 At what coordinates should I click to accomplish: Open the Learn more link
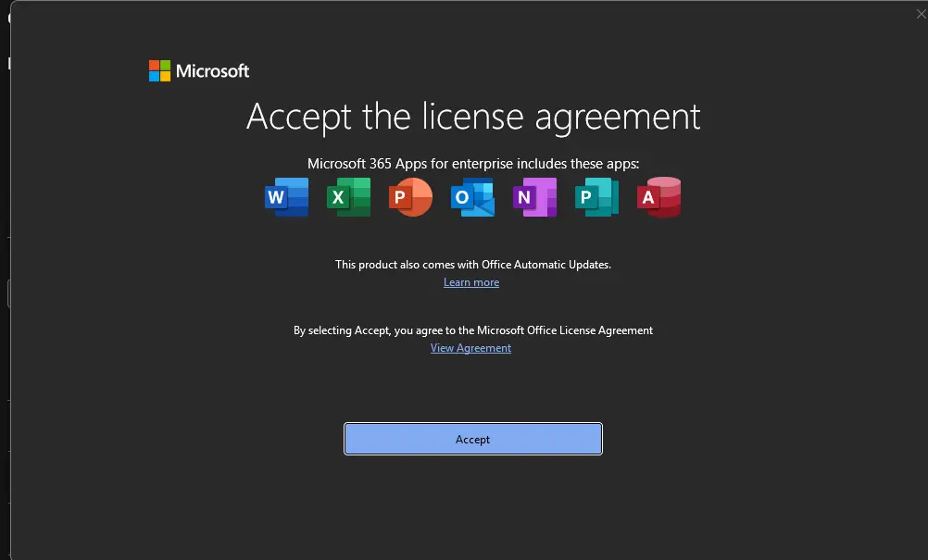[x=471, y=282]
